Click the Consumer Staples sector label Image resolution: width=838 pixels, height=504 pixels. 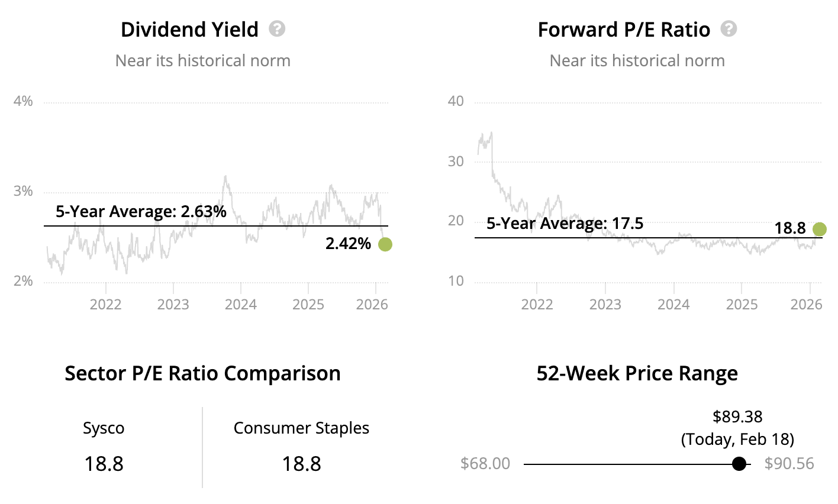click(301, 428)
